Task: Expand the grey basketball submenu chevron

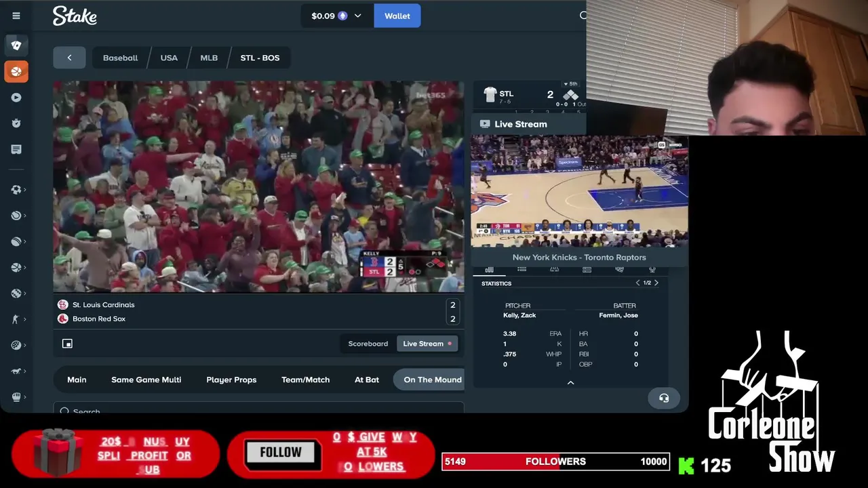Action: click(25, 268)
